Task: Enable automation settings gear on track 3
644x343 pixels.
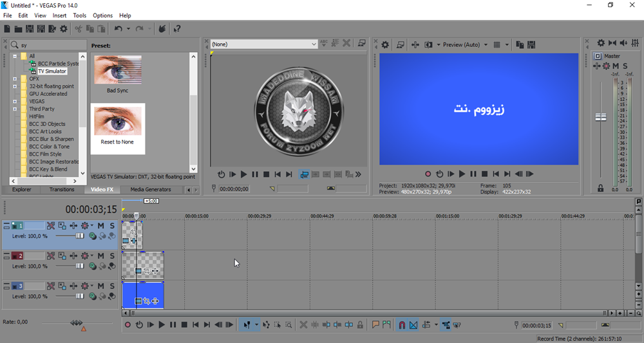Action: pyautogui.click(x=85, y=286)
